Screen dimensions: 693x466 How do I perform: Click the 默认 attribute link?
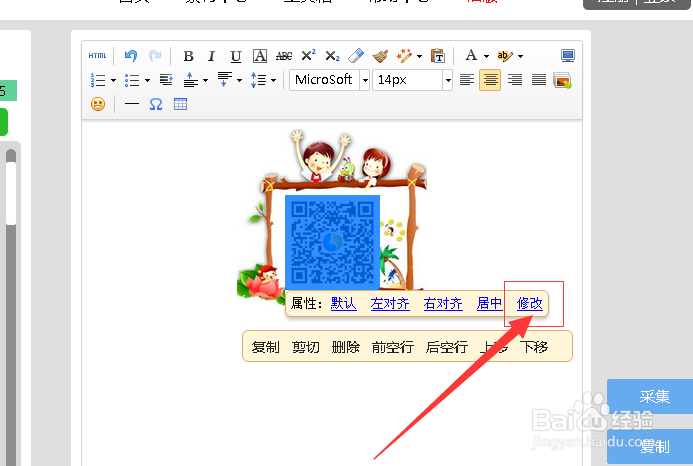tap(343, 303)
